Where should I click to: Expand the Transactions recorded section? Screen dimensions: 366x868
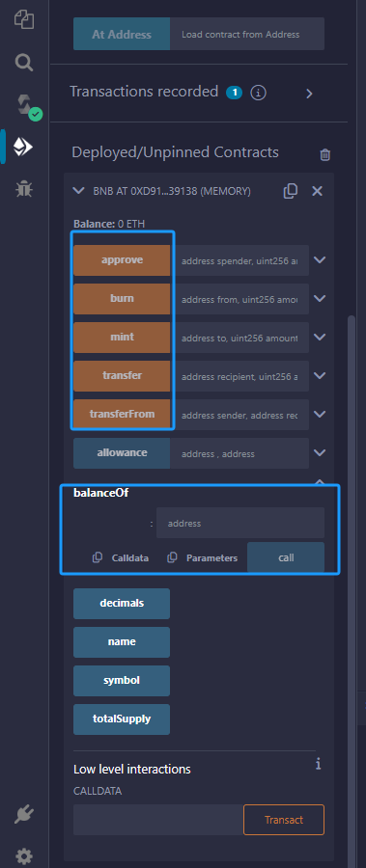pos(309,94)
